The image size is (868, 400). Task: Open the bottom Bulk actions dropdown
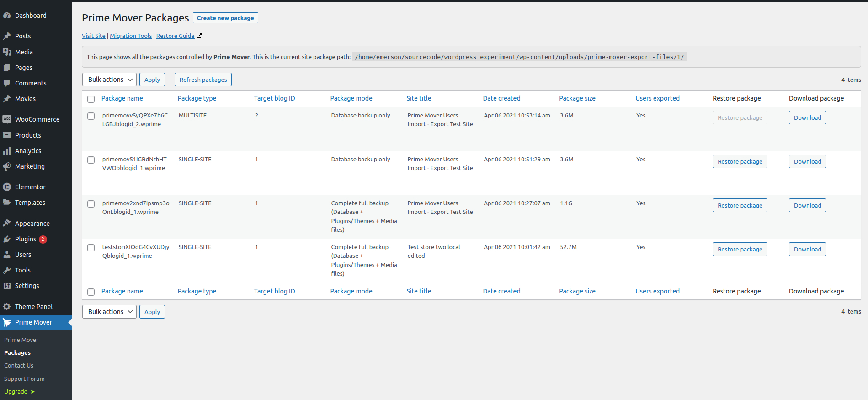[109, 312]
